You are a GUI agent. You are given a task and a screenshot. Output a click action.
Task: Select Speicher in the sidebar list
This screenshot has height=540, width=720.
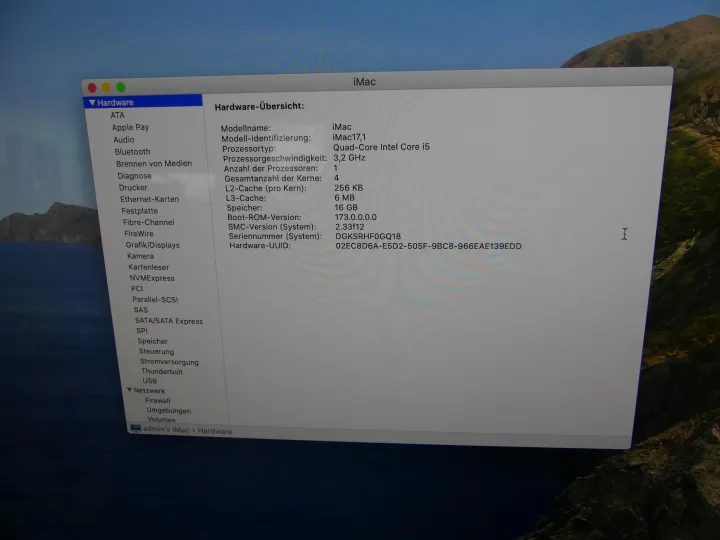(152, 341)
